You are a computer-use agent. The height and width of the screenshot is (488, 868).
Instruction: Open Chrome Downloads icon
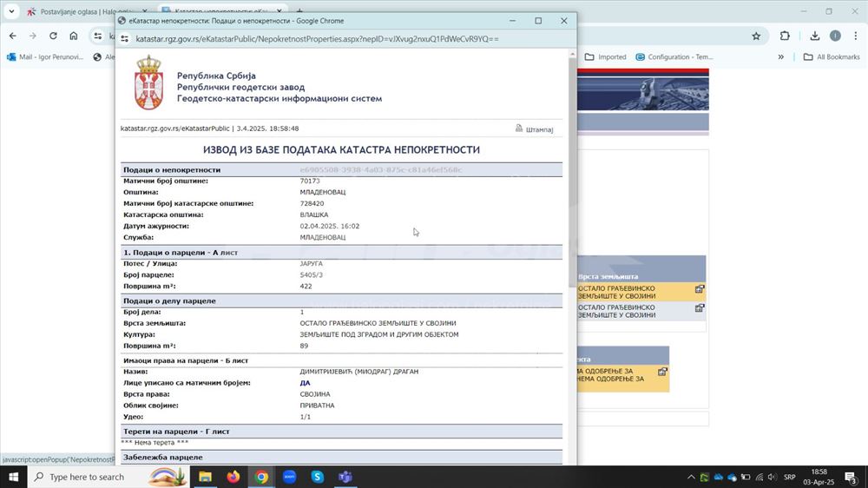coord(814,36)
